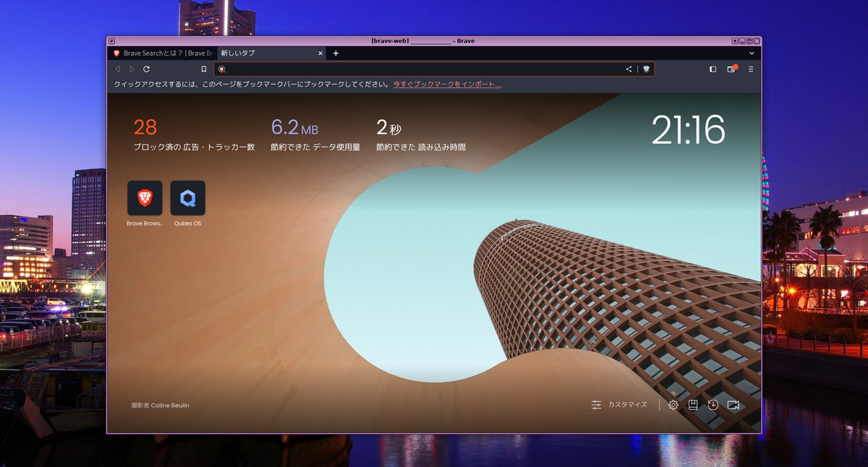Click the 2秒 time saved stat
Screen dimensions: 868x467
click(x=388, y=128)
